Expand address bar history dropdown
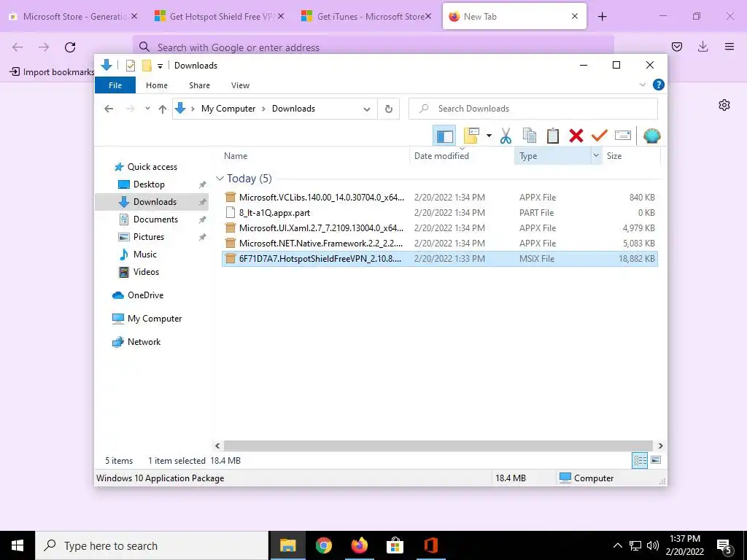747x560 pixels. click(367, 109)
